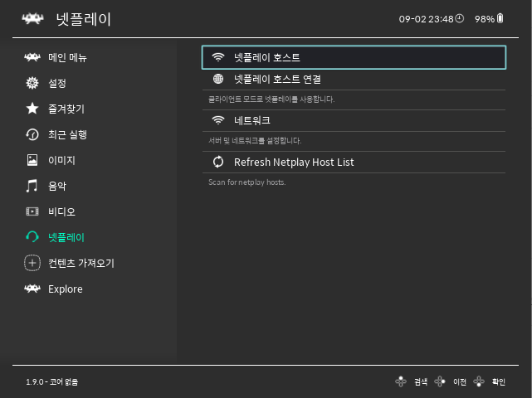The image size is (532, 398).
Task: Go to 메인 메뉴 label
Action: [67, 57]
